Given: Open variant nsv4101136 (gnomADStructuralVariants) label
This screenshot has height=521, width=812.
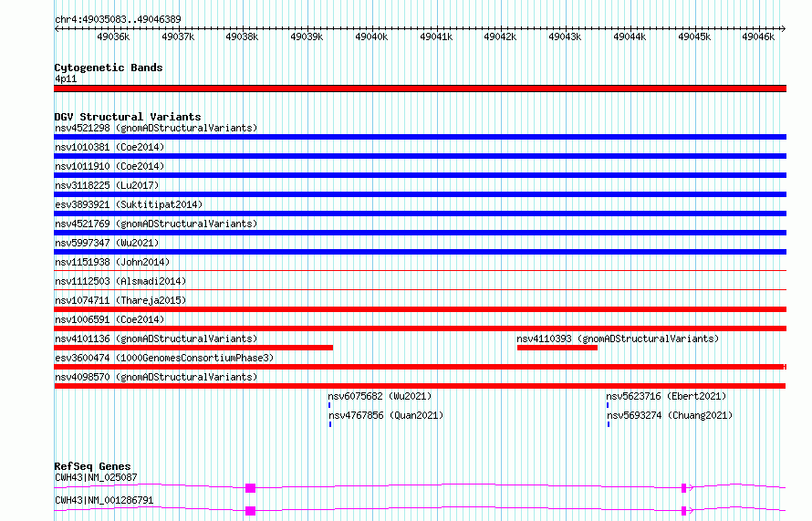Looking at the screenshot, I should coord(156,339).
